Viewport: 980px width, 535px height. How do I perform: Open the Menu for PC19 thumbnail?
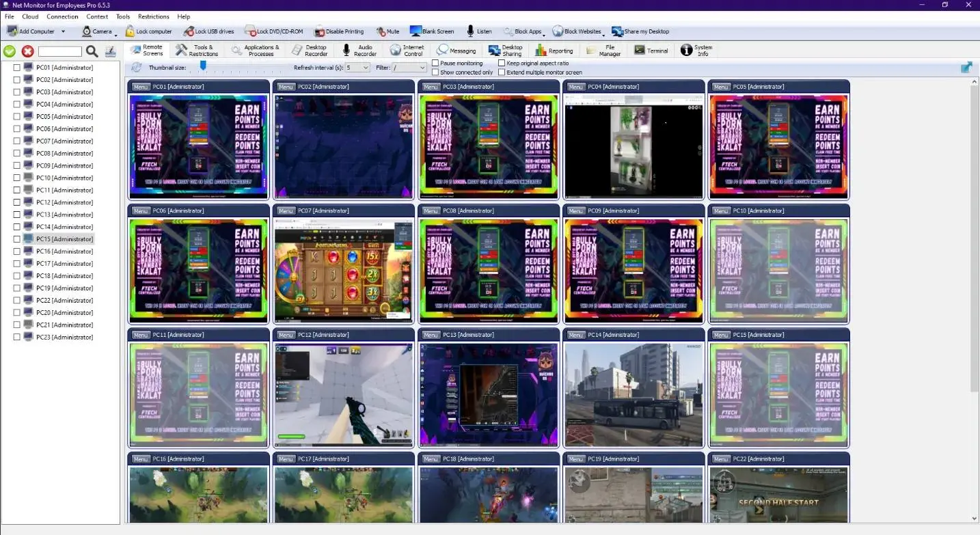(575, 459)
